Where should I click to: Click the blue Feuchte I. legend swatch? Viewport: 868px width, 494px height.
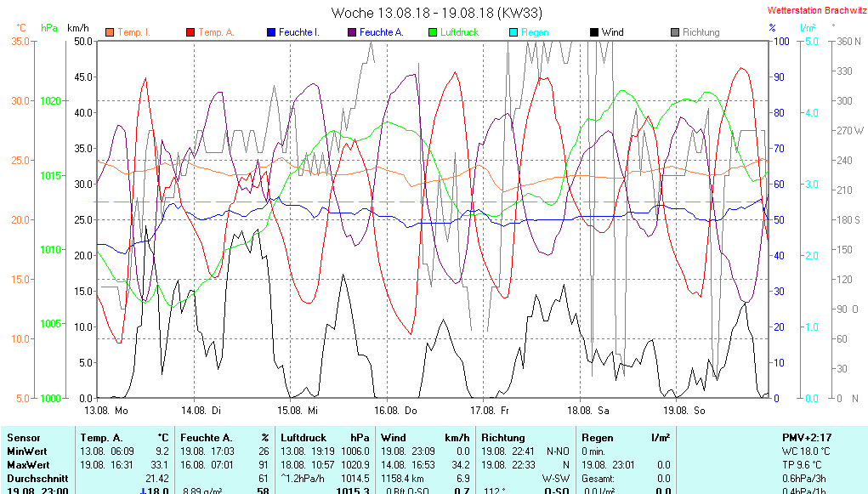(271, 32)
